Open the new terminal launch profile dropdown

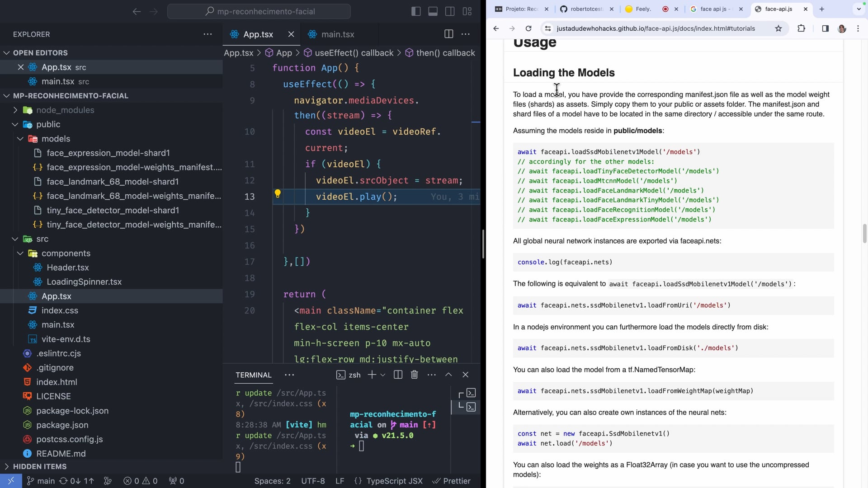(x=383, y=375)
